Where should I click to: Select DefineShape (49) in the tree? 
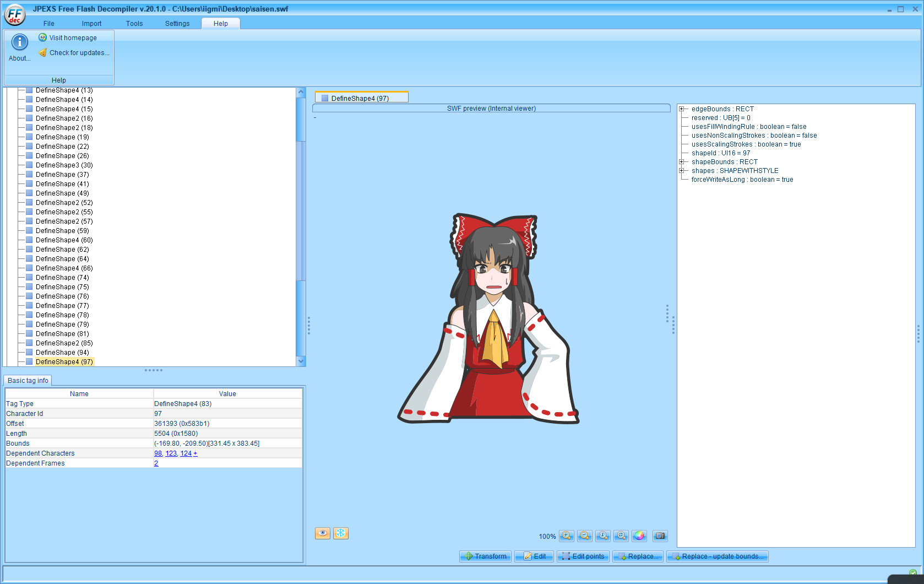[x=62, y=193]
